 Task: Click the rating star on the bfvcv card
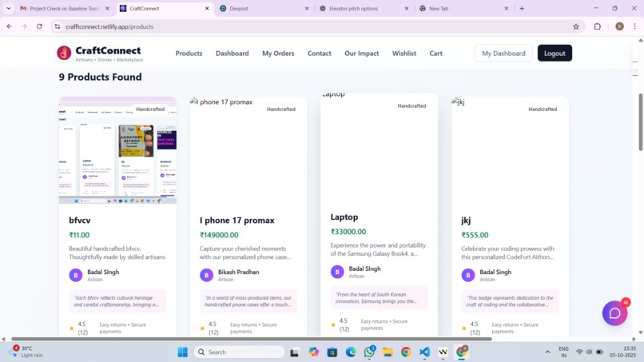pos(72,328)
